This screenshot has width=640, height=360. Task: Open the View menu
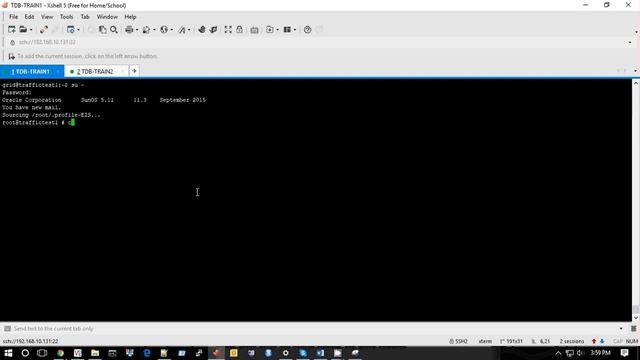(47, 17)
